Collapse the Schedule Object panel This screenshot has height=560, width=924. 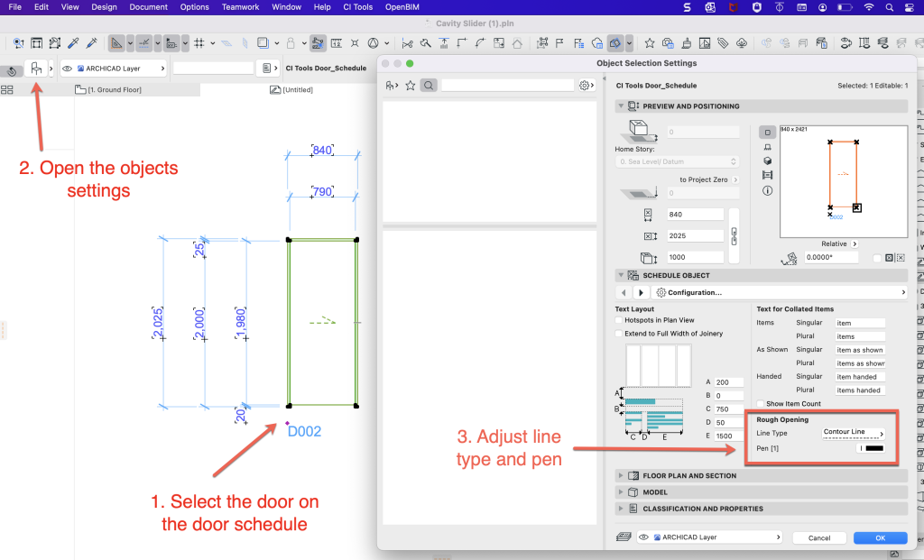[x=621, y=275]
